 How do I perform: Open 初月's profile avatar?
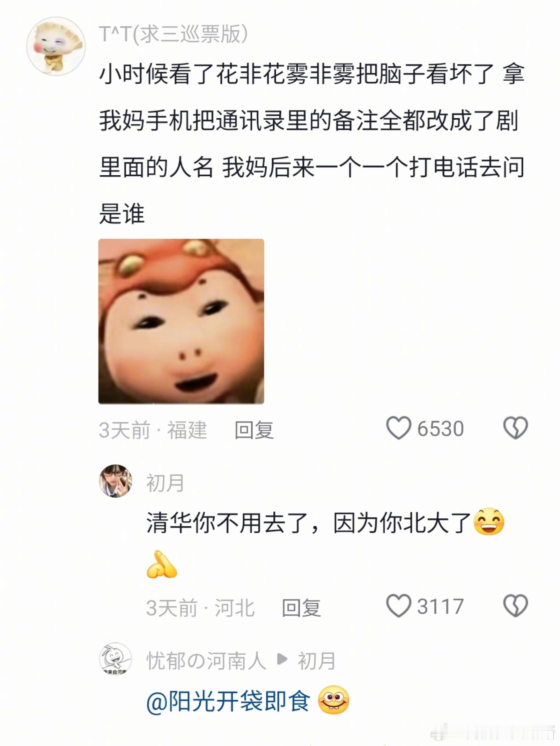click(x=115, y=481)
